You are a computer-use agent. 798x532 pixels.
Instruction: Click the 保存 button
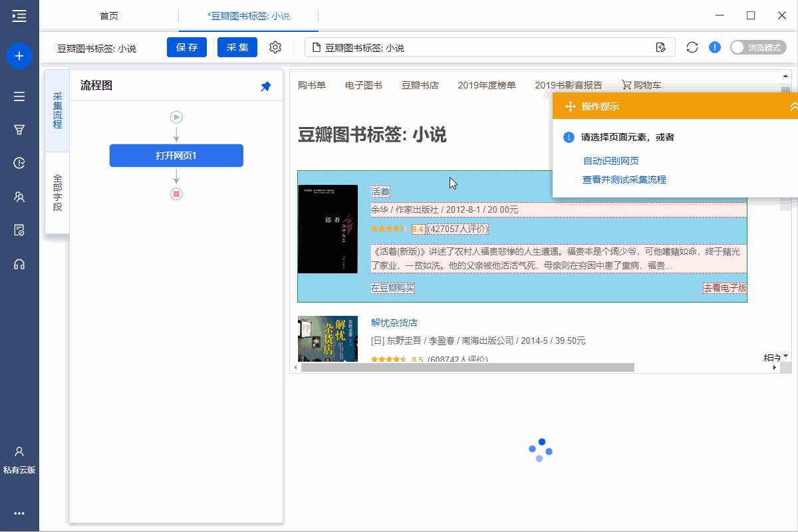tap(187, 47)
